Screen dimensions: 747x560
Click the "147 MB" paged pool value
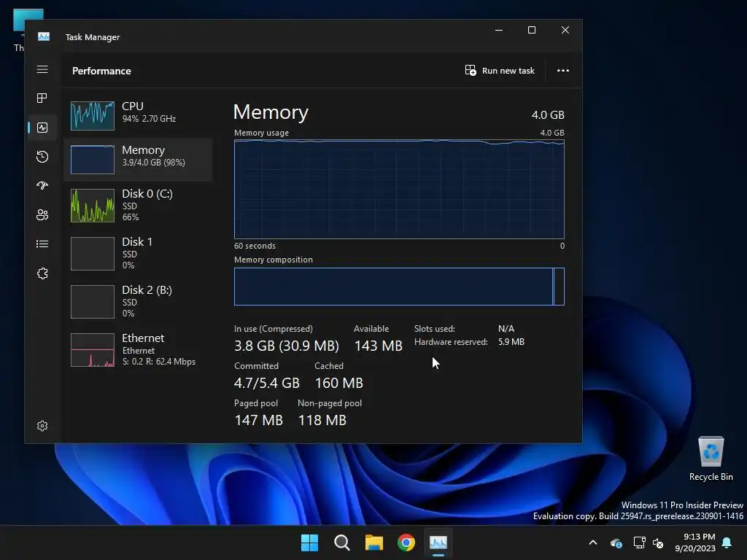pos(259,420)
